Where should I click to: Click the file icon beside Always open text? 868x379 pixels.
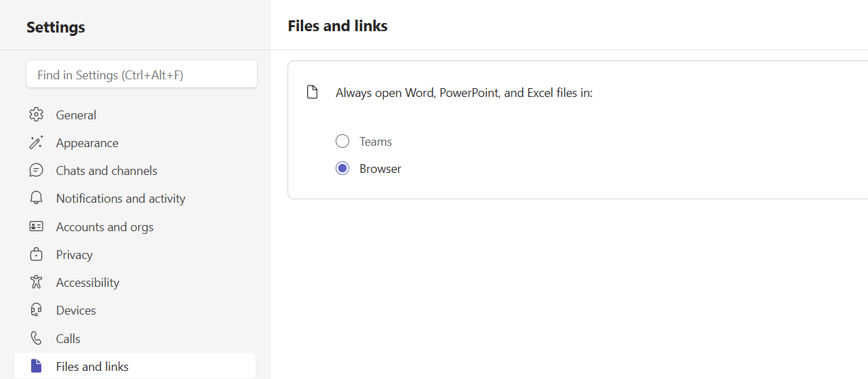(312, 92)
